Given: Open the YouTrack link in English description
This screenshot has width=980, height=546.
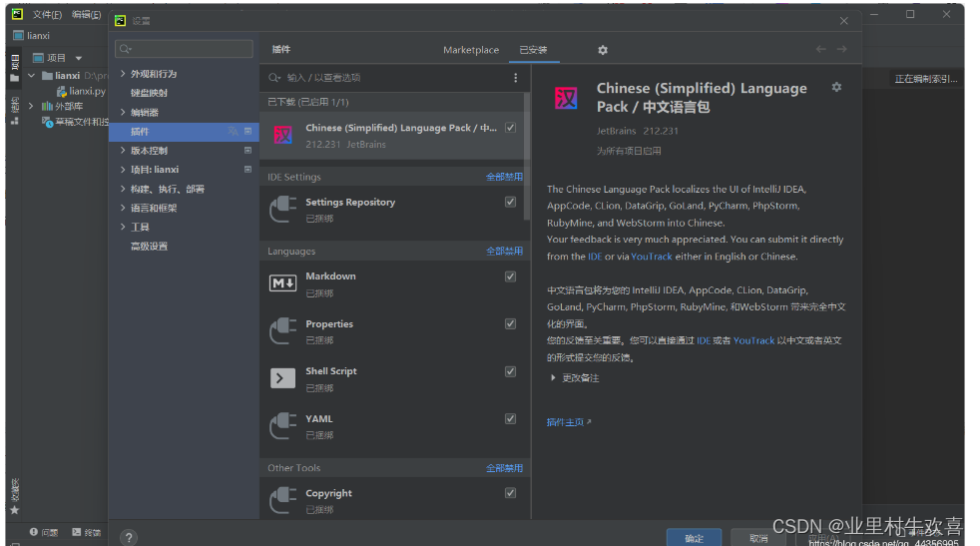Looking at the screenshot, I should (x=652, y=257).
